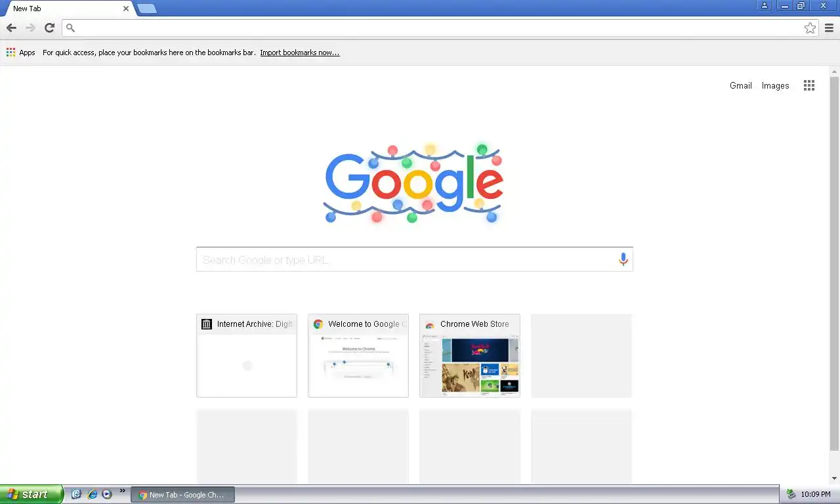Click the page scrollbar down arrow
Image resolution: width=840 pixels, height=504 pixels.
coord(834,478)
